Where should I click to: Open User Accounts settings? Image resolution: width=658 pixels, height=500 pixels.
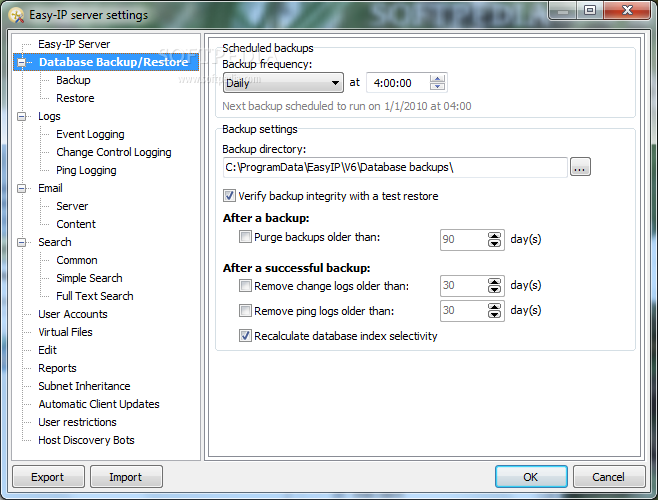[x=73, y=314]
